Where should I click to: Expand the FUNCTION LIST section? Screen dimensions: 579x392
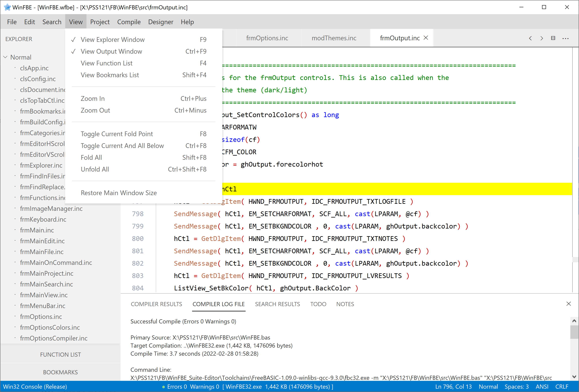coord(60,354)
